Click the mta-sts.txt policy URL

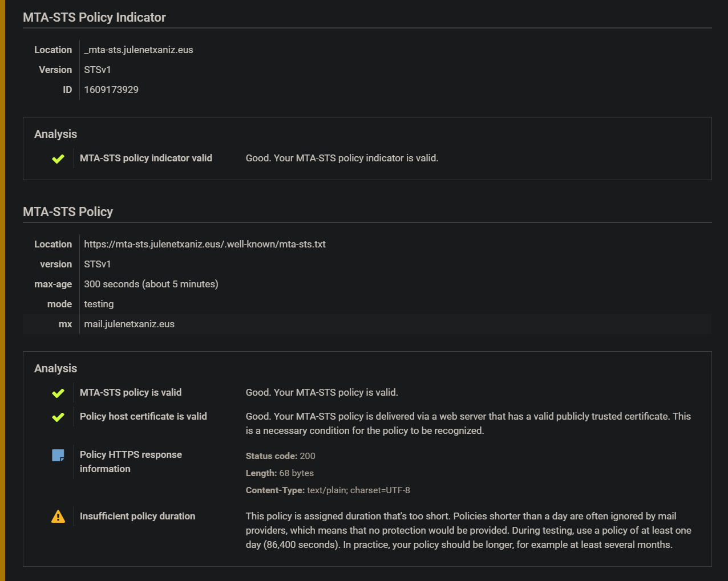pyautogui.click(x=205, y=244)
